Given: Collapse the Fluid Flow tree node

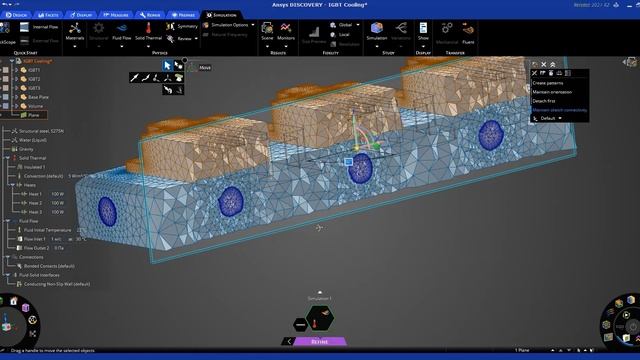Looking at the screenshot, I should pyautogui.click(x=7, y=221).
